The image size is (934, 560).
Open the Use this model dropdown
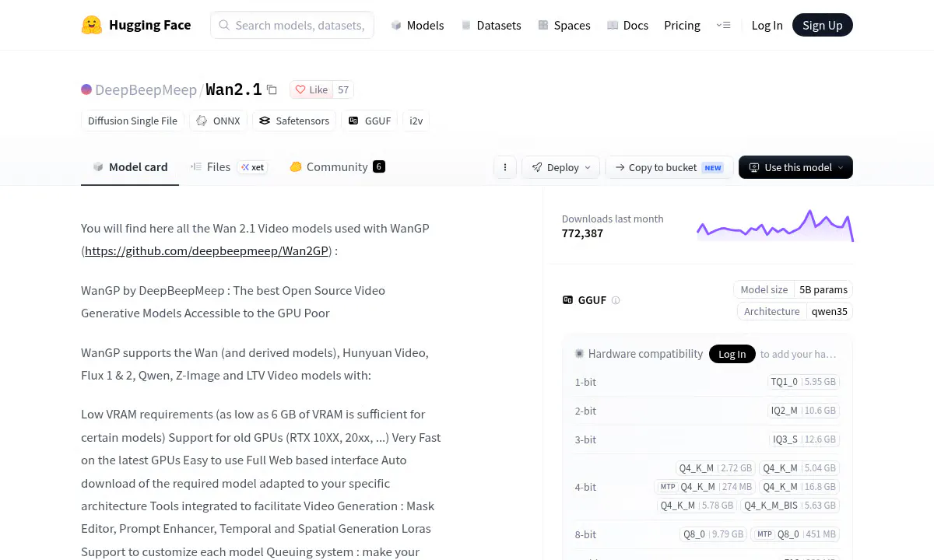pos(795,167)
